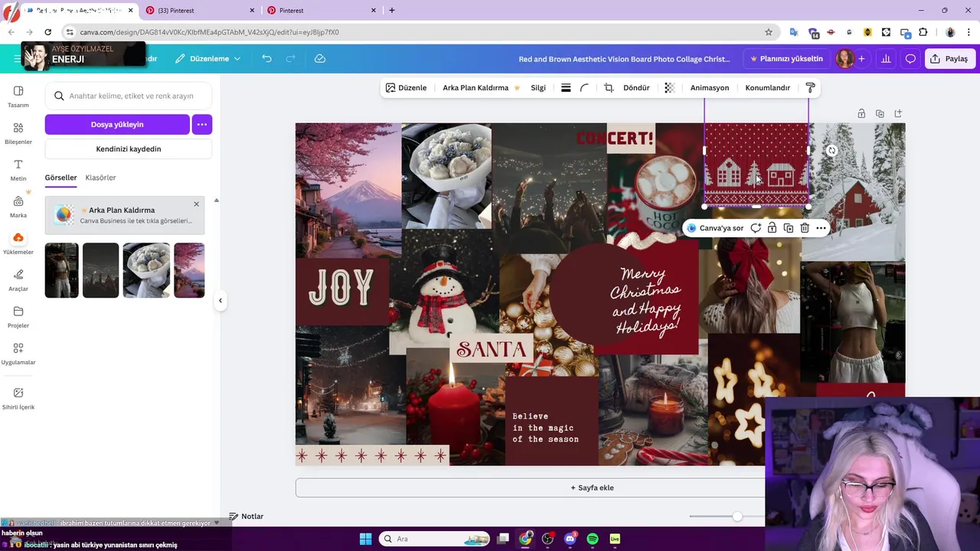
Task: Click the corner rounding icon
Action: [x=584, y=88]
